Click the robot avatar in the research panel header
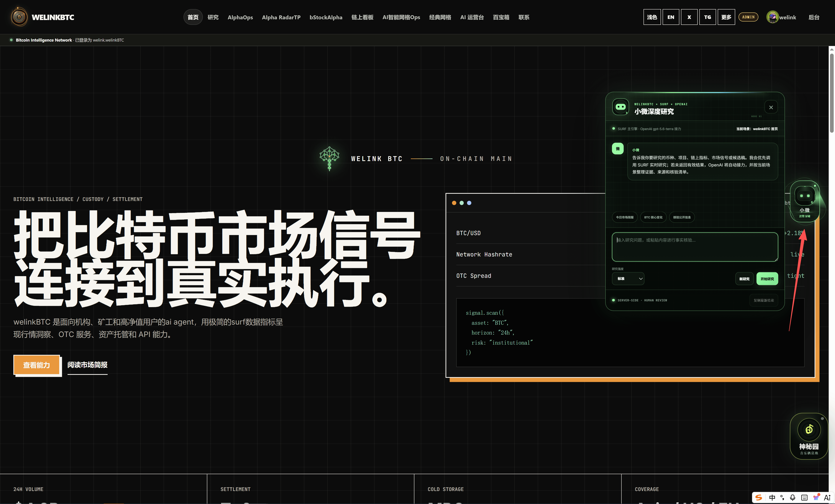 [x=620, y=107]
